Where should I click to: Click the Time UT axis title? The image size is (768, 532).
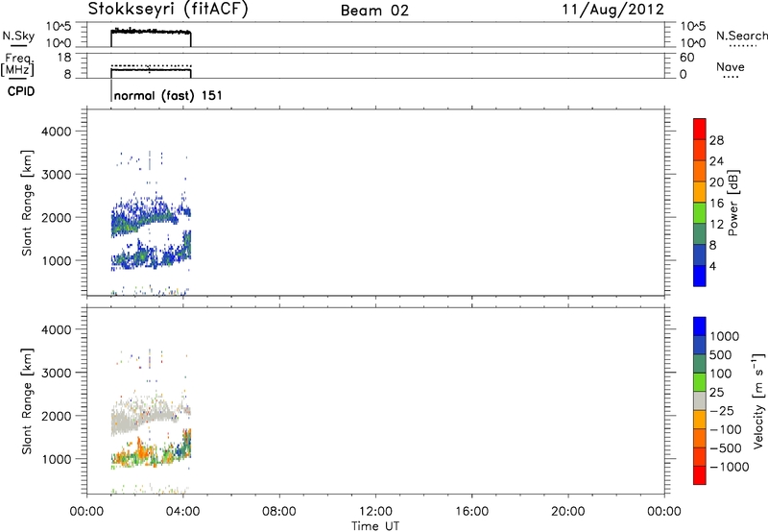pyautogui.click(x=375, y=526)
